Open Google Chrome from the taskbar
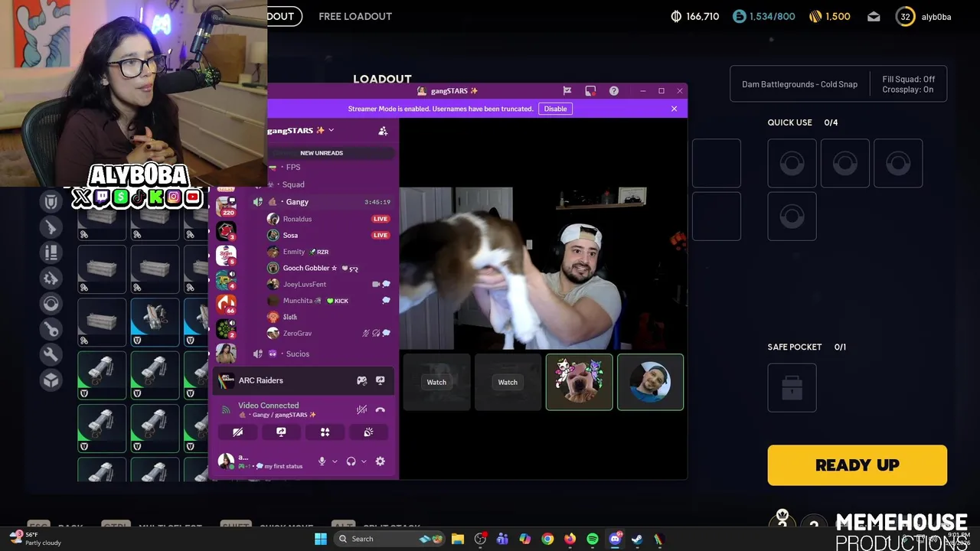 pyautogui.click(x=547, y=539)
